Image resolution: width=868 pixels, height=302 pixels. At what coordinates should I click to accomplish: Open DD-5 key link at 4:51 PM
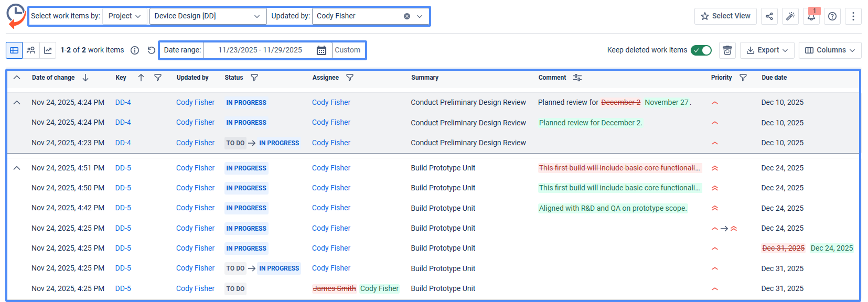(x=123, y=168)
